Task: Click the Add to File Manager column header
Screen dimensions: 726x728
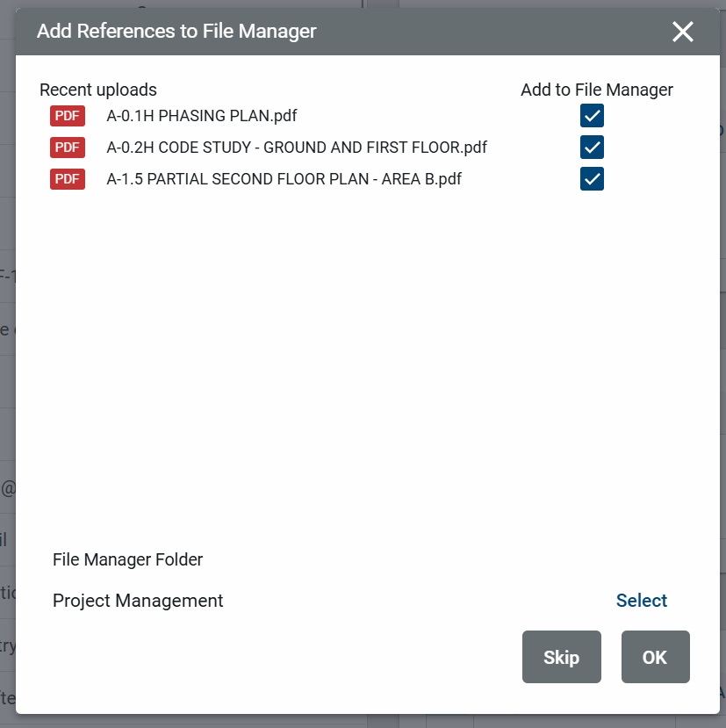Action: tap(596, 90)
